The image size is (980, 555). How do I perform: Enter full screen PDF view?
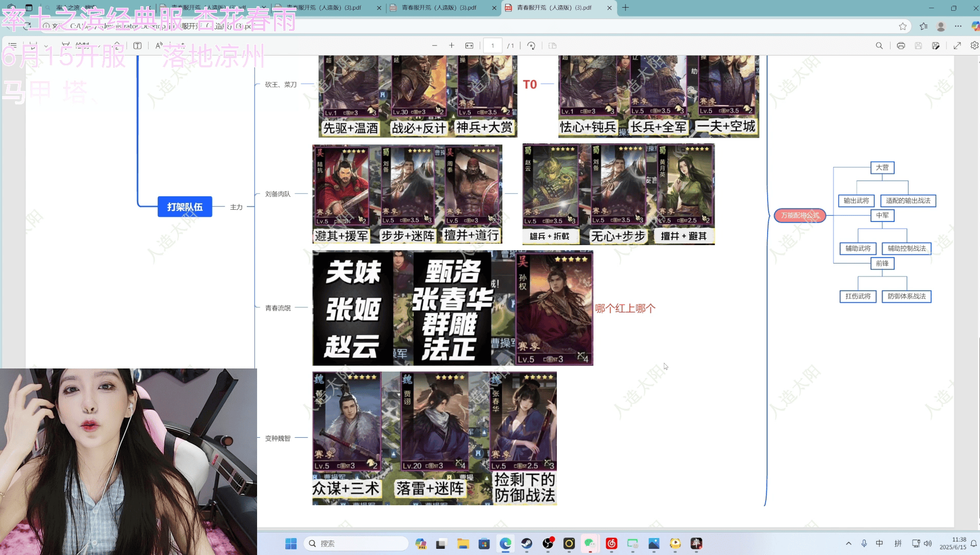click(957, 46)
